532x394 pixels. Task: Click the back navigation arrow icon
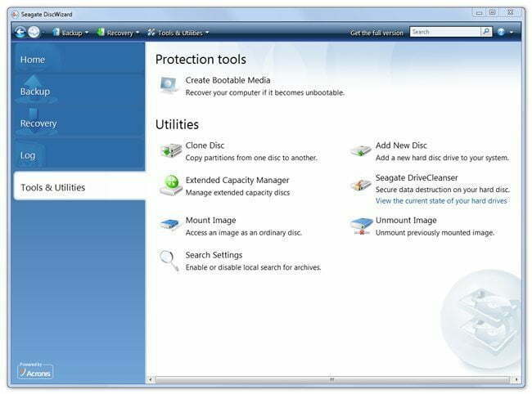pos(20,33)
